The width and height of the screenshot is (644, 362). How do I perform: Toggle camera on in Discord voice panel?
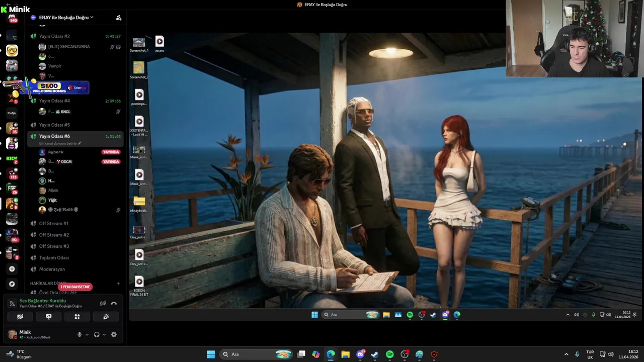(20, 317)
